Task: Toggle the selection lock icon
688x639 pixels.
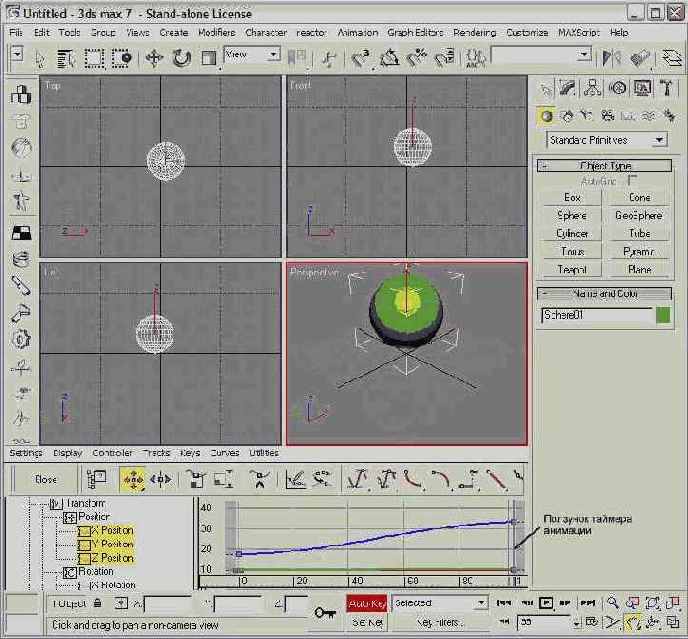Action: [97, 603]
